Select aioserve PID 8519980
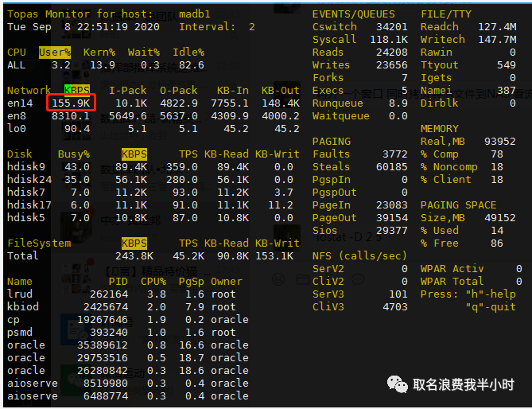 [106, 384]
